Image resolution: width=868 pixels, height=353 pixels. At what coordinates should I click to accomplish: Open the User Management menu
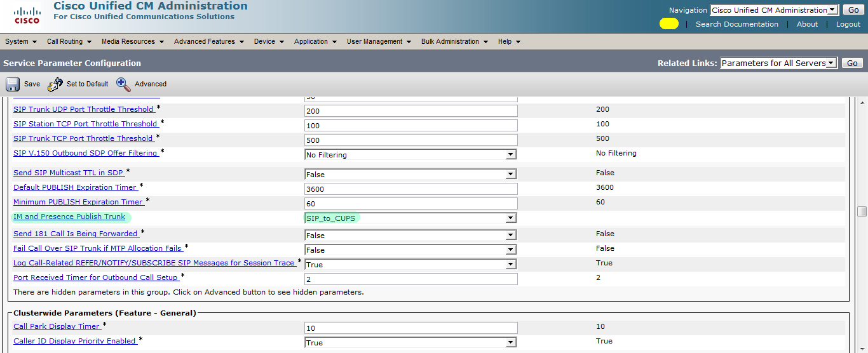pyautogui.click(x=379, y=41)
